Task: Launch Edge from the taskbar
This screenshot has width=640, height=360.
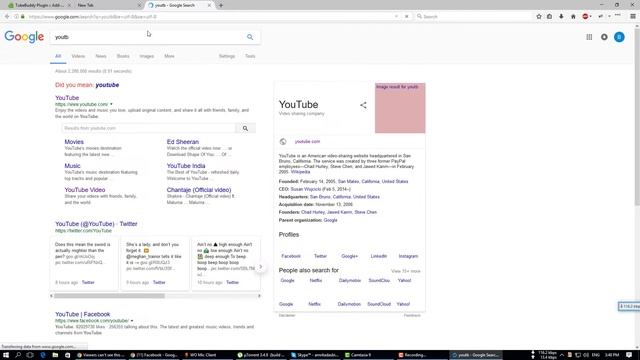Action: tap(42, 355)
